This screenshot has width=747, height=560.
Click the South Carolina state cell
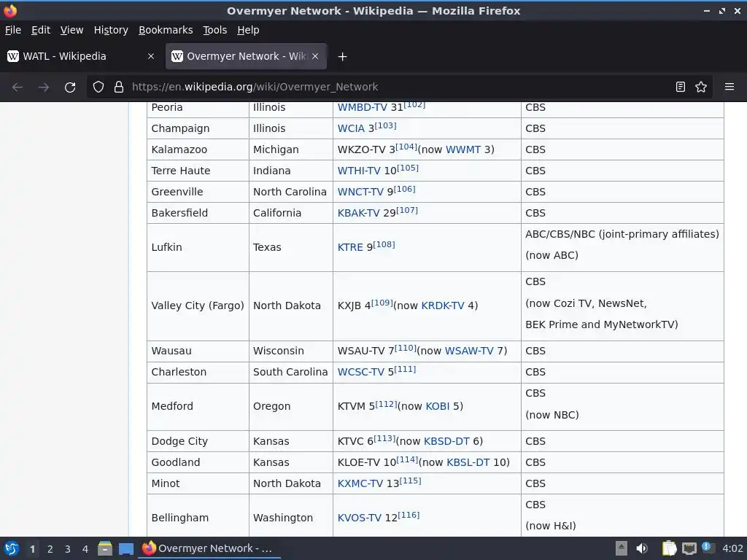point(290,372)
